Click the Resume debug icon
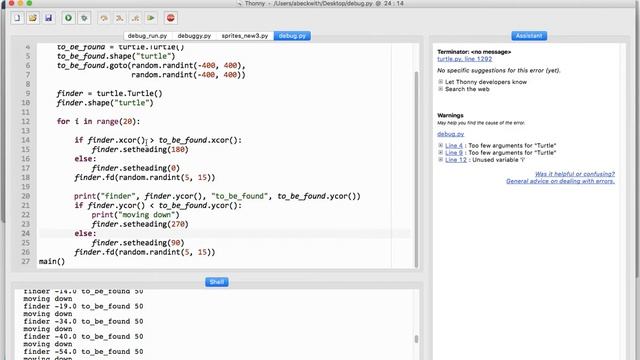This screenshot has height=360, width=640. (151, 18)
